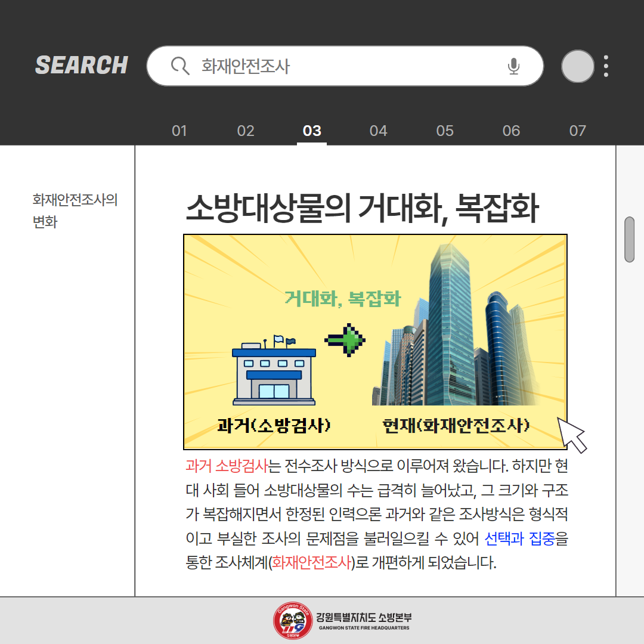644x644 pixels.
Task: Click the green pixel arrow in the image
Action: click(x=345, y=340)
